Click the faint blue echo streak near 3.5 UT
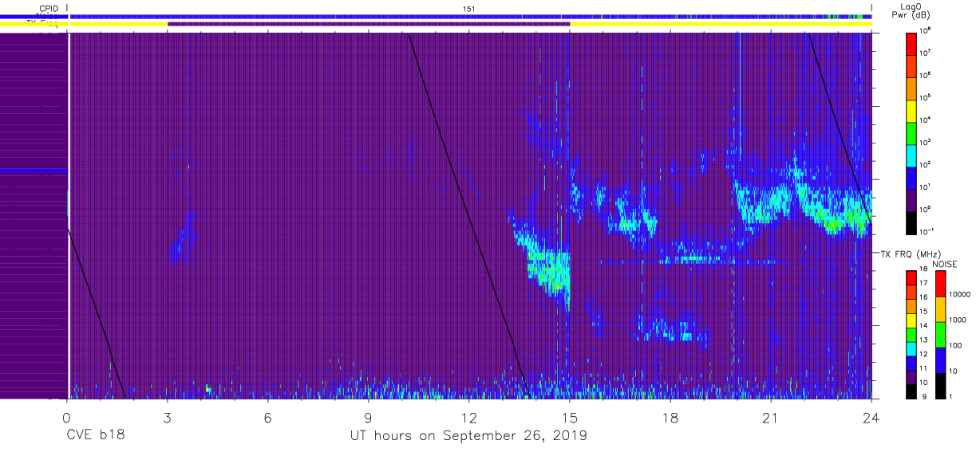This screenshot has height=452, width=980. pos(184,238)
